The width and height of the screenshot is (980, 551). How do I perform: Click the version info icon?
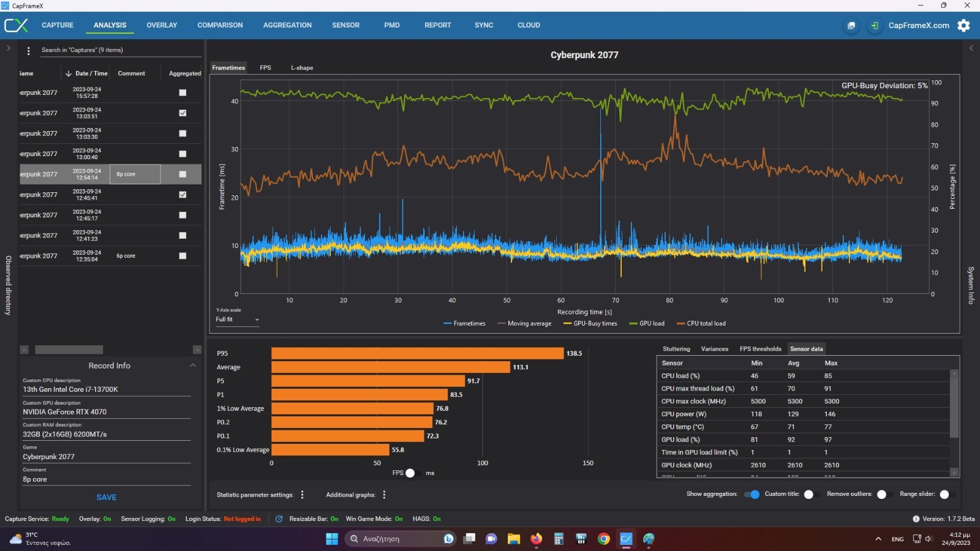tap(916, 519)
